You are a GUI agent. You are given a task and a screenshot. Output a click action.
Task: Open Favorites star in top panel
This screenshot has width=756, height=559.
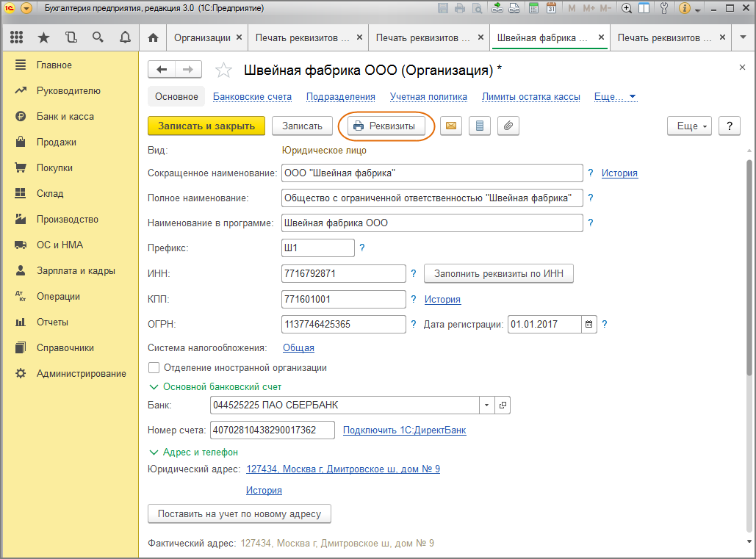tap(43, 37)
